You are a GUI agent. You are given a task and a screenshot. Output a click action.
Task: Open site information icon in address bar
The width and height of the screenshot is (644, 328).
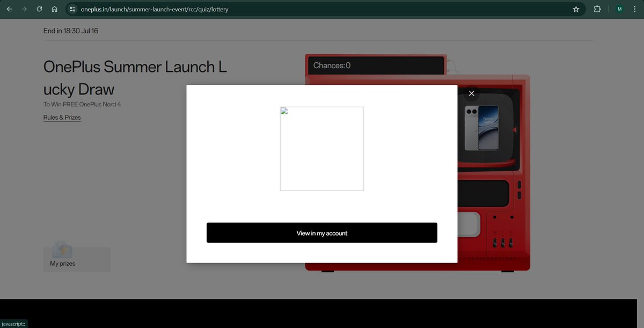coord(73,9)
